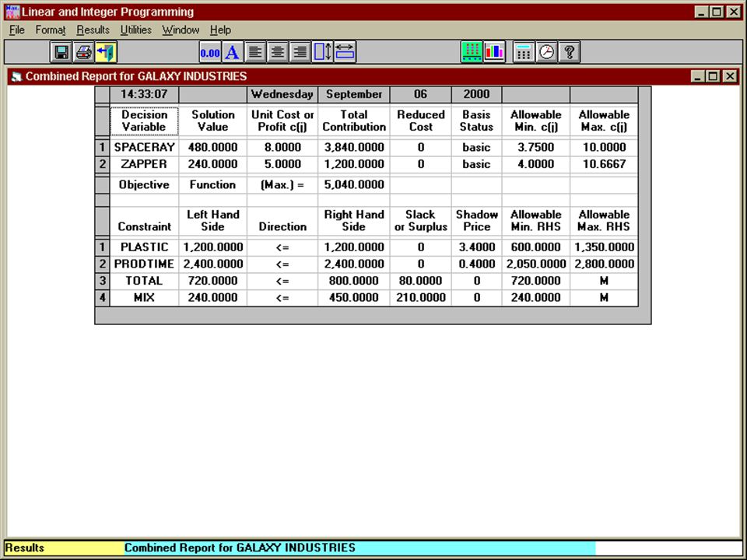Click the Save disk icon
The width and height of the screenshot is (747, 560).
[x=61, y=52]
